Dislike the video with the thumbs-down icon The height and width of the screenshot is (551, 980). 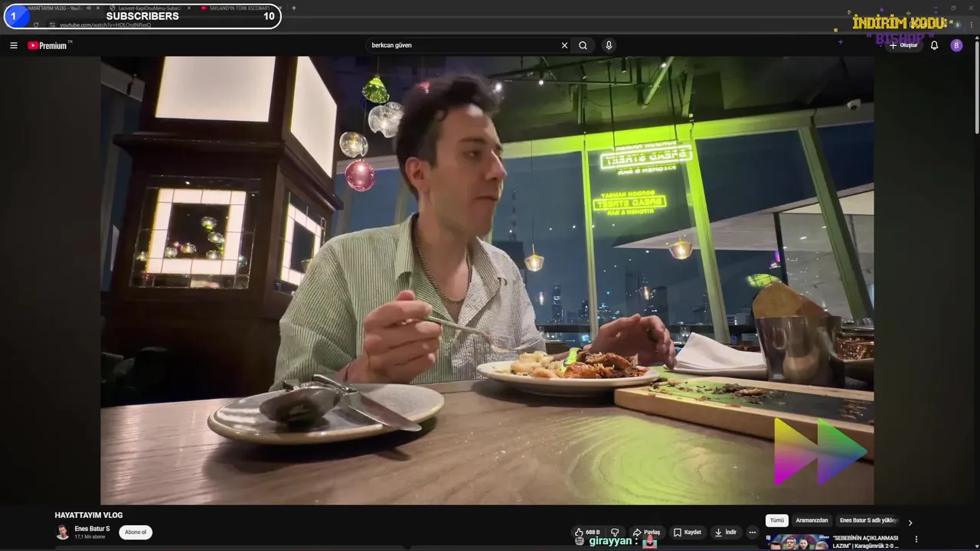(x=614, y=532)
